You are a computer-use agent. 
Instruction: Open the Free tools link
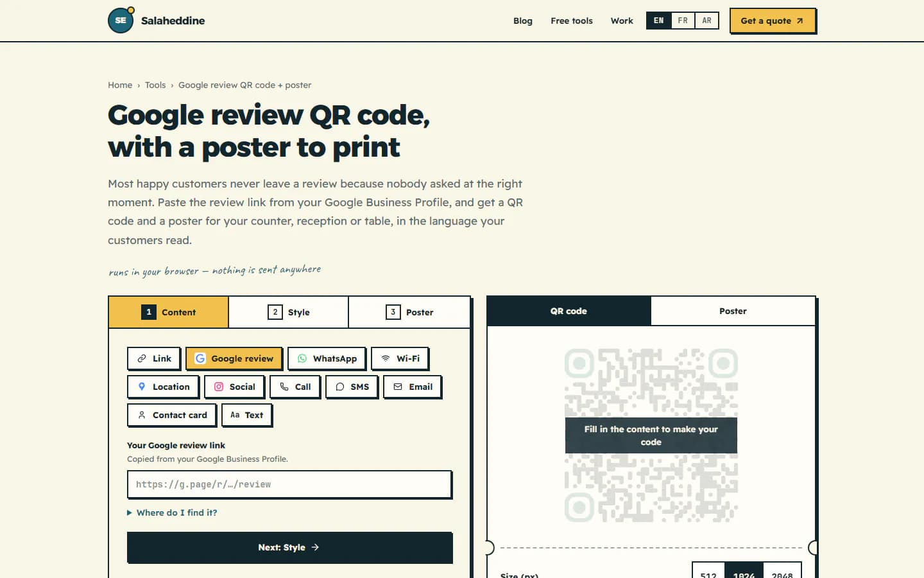(572, 21)
